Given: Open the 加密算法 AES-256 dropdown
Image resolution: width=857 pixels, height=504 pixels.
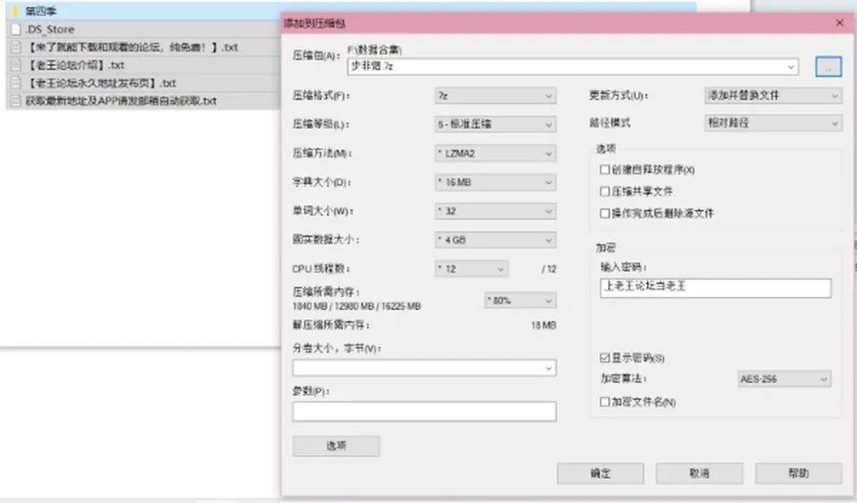Looking at the screenshot, I should pyautogui.click(x=785, y=379).
